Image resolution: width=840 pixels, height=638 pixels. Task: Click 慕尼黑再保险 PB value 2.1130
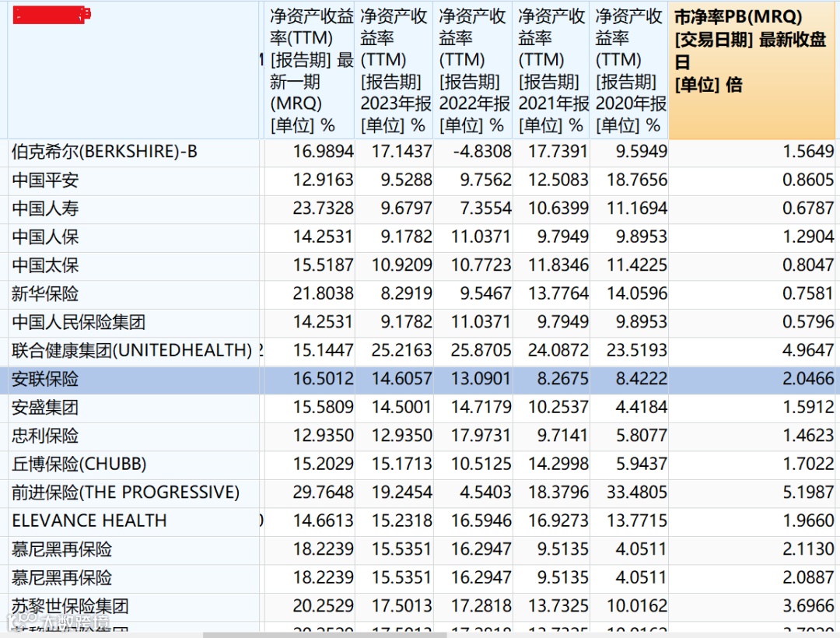[x=808, y=549]
